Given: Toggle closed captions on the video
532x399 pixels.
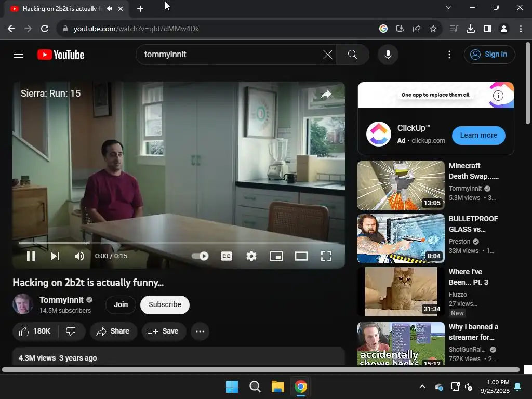Looking at the screenshot, I should [227, 256].
